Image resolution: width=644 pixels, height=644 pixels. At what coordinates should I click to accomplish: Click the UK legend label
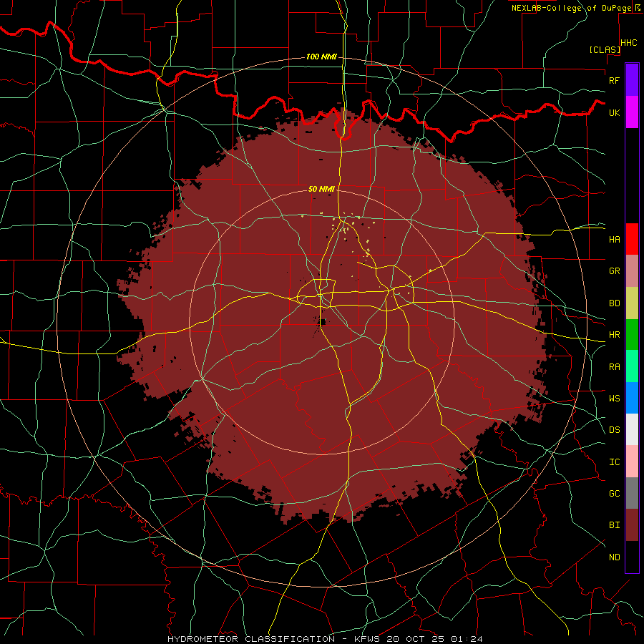click(x=614, y=112)
